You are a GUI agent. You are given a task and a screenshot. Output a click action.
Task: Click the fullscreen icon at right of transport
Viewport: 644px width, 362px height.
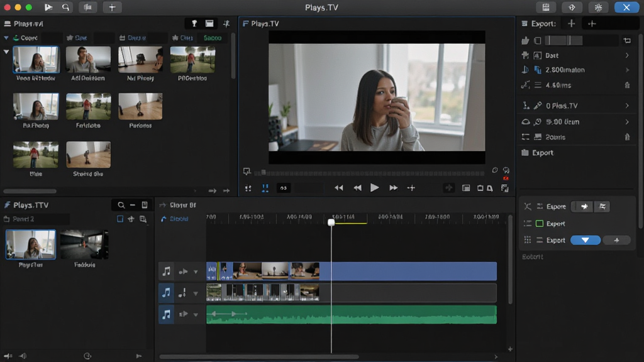tap(505, 188)
